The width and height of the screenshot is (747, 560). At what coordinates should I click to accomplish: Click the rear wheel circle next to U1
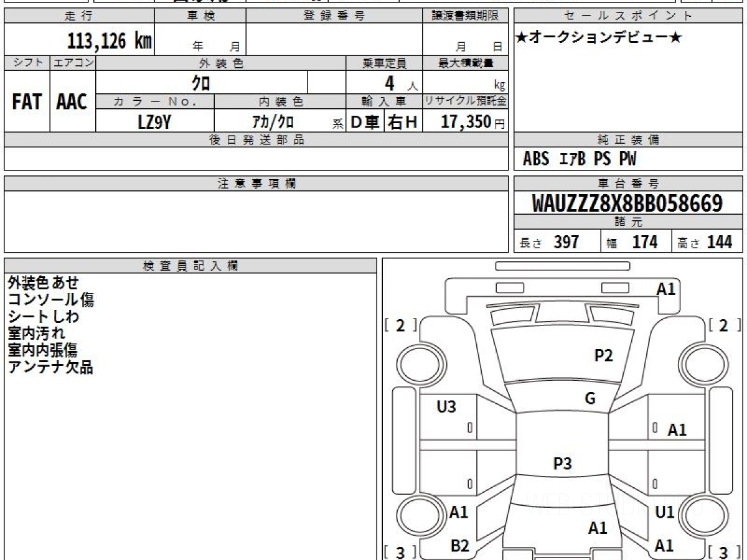[704, 515]
